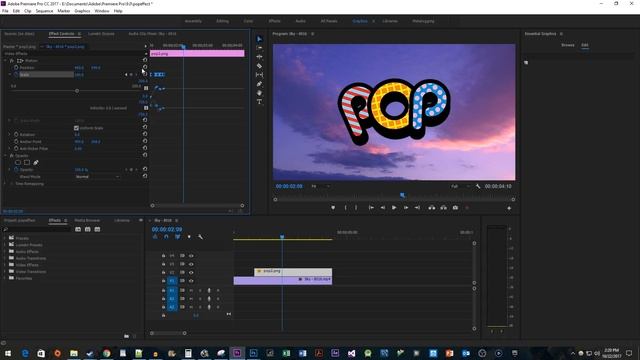Expand the Video Transitions folder

click(x=5, y=271)
